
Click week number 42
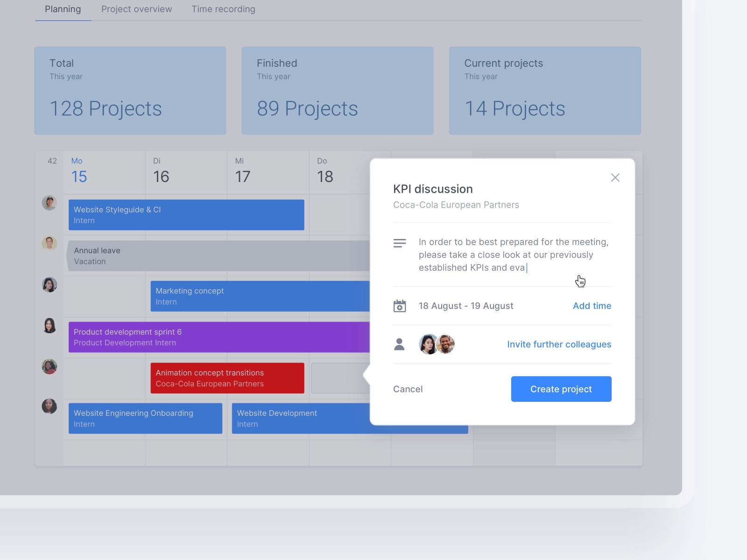pyautogui.click(x=52, y=161)
